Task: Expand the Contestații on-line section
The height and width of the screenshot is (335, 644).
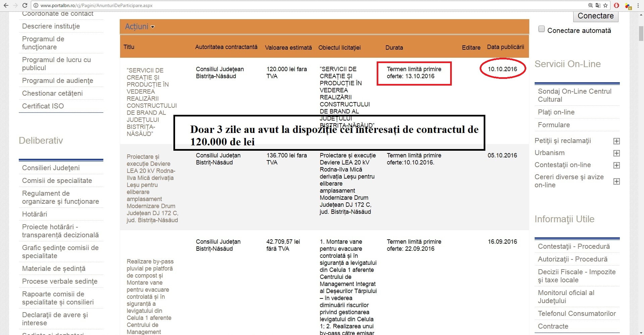Action: coord(616,165)
